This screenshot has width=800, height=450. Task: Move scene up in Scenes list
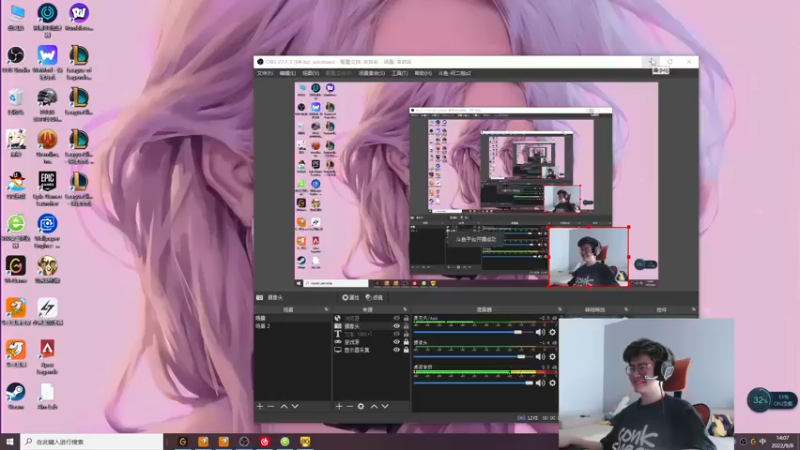(284, 406)
